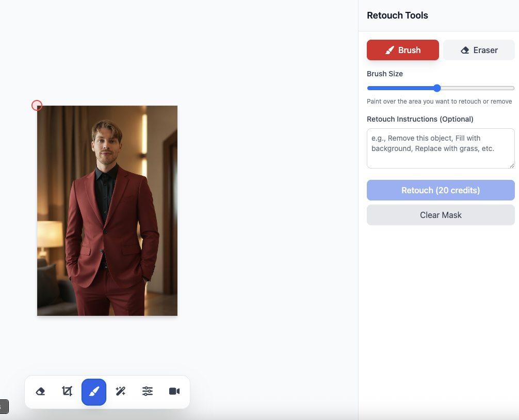
Task: Switch to Brush mode in Retouch Tools
Action: (402, 50)
